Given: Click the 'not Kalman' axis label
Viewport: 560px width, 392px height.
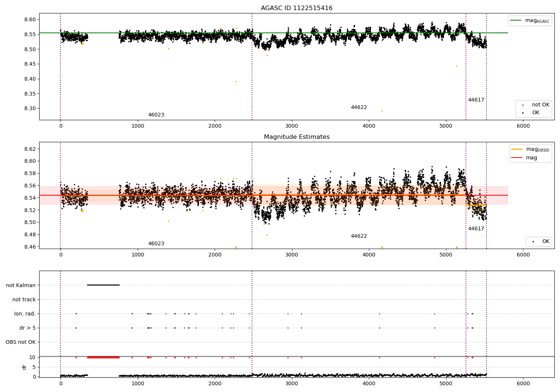Looking at the screenshot, I should tap(21, 285).
